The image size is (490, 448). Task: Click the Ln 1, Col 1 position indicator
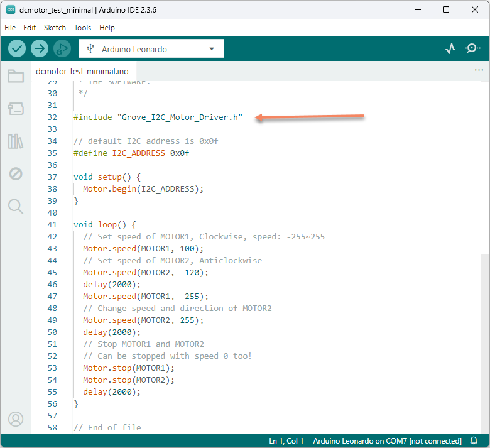(x=286, y=441)
